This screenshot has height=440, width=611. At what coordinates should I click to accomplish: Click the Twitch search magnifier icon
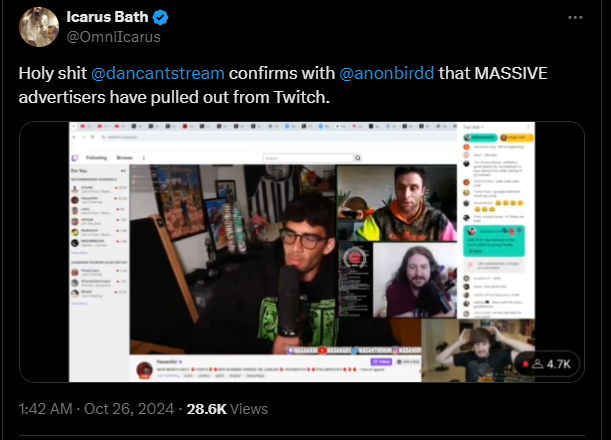click(358, 158)
